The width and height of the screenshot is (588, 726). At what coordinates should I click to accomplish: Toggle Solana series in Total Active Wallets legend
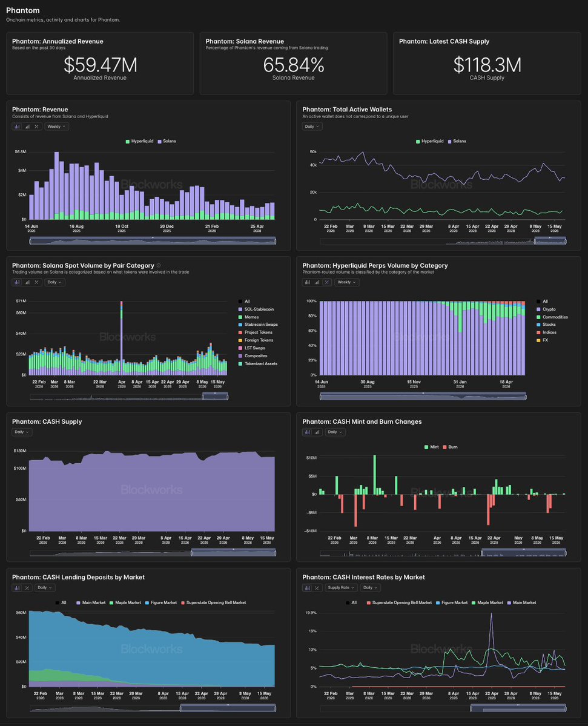457,141
